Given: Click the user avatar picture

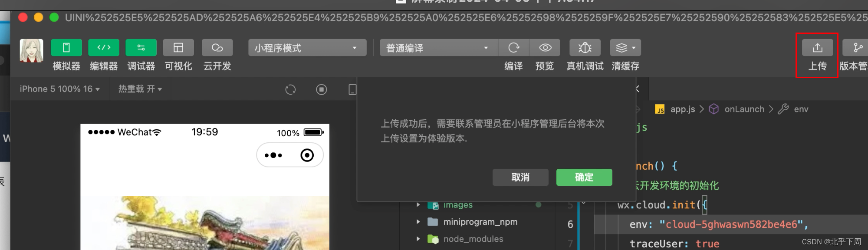Looking at the screenshot, I should [x=32, y=51].
